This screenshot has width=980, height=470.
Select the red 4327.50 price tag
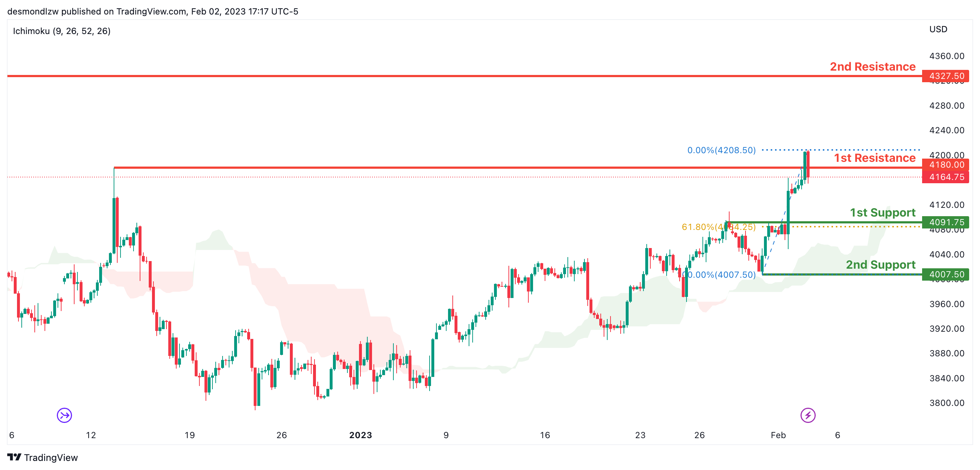coord(945,76)
